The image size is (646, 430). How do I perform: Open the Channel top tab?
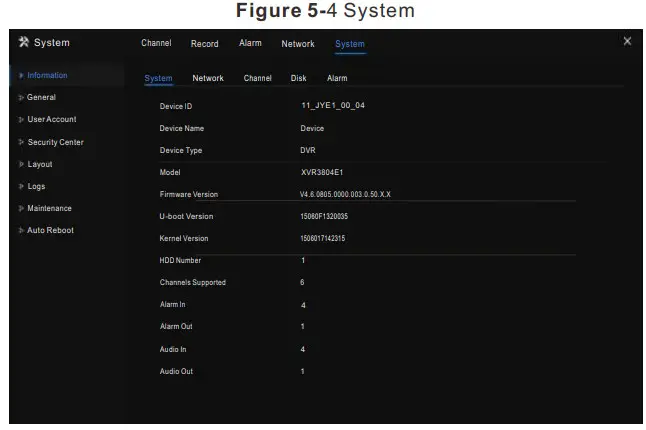coord(156,43)
